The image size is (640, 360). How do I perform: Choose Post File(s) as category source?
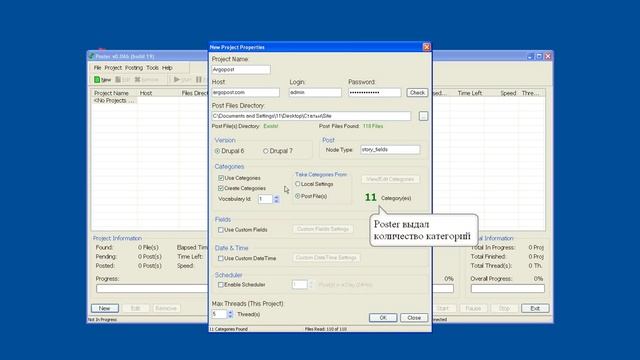tap(298, 196)
